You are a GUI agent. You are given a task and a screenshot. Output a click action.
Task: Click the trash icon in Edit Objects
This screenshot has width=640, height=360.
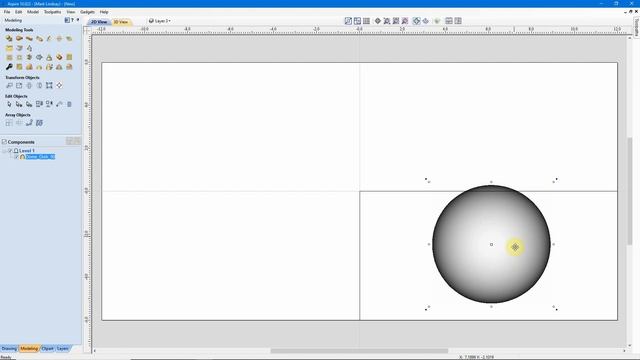click(69, 104)
